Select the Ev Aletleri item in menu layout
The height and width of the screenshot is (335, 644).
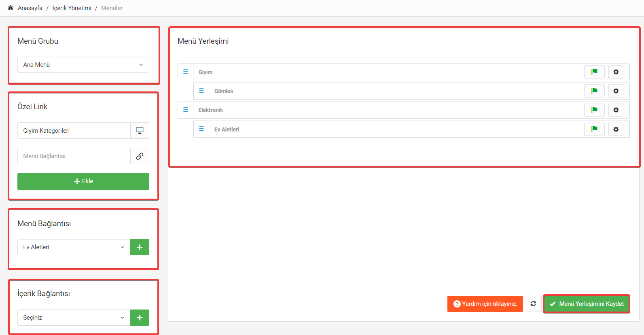point(227,129)
